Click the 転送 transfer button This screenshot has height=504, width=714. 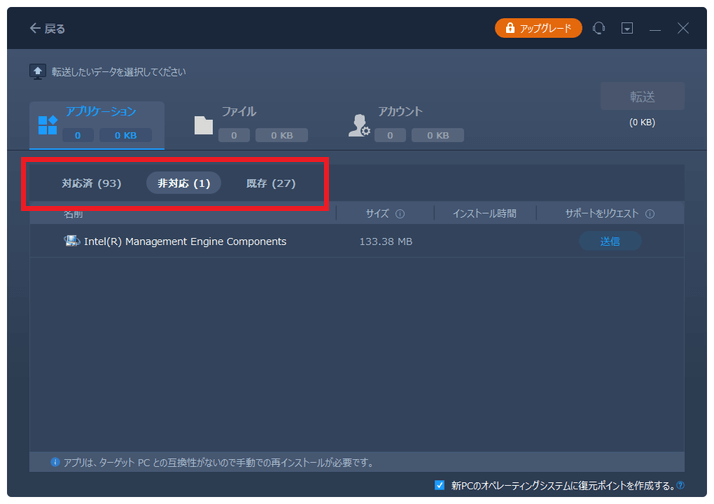[x=641, y=97]
